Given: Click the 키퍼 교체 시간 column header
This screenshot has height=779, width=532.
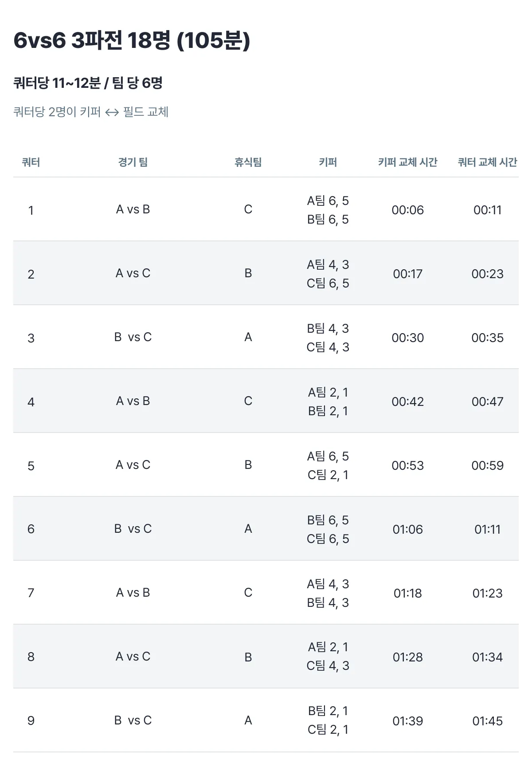Looking at the screenshot, I should (407, 162).
